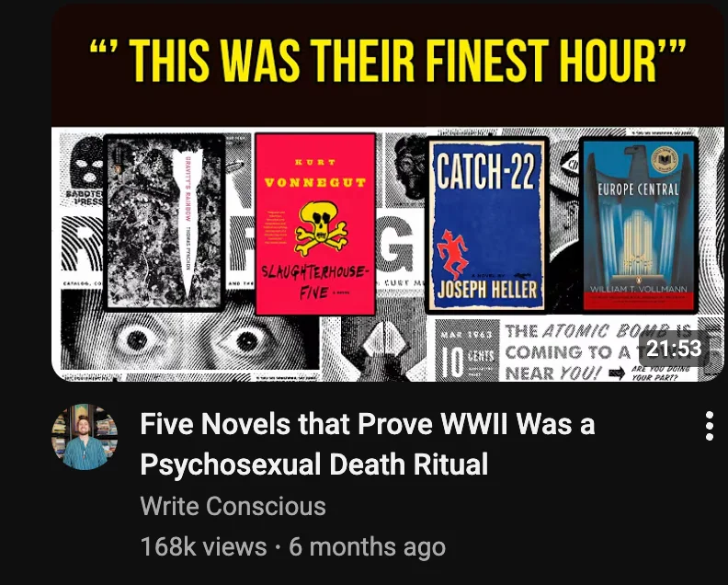Visit the Write Conscious channel name link
The image size is (728, 585).
(x=233, y=506)
